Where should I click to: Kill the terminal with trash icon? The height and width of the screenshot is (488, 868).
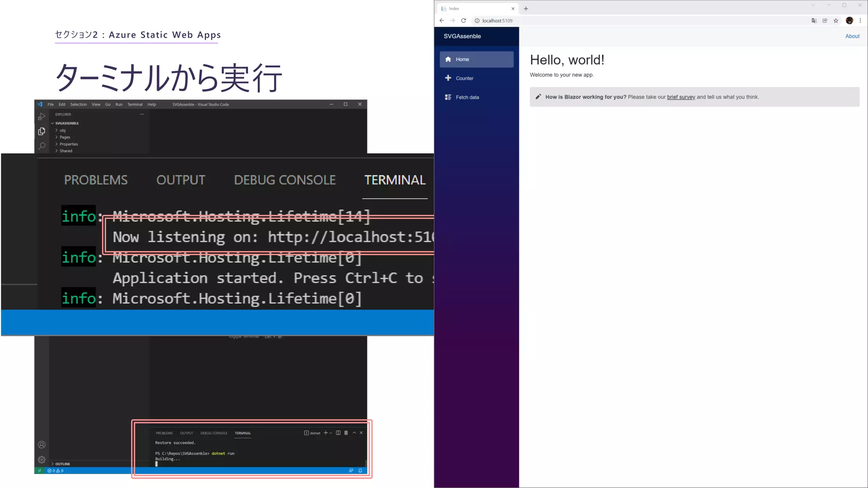[x=346, y=433]
